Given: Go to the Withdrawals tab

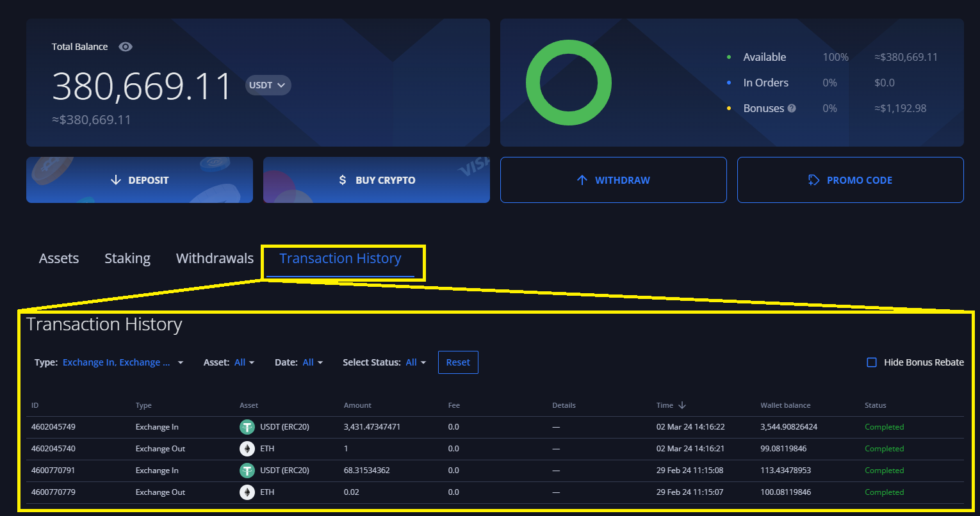Looking at the screenshot, I should tap(215, 259).
